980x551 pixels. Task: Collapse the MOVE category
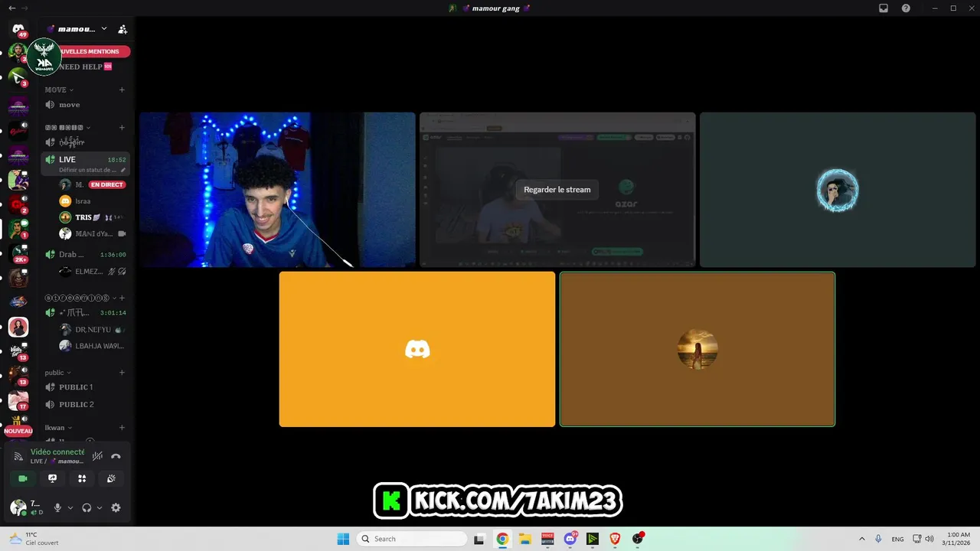point(59,90)
